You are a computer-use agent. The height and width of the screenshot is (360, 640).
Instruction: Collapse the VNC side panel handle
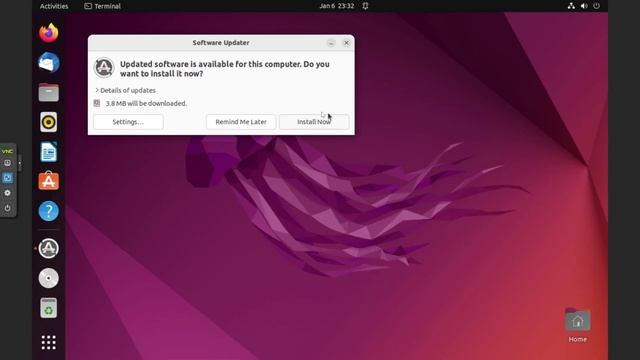coord(20,163)
